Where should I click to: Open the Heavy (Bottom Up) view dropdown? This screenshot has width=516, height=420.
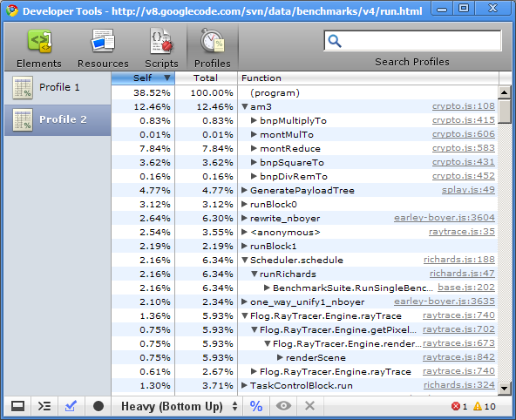179,407
